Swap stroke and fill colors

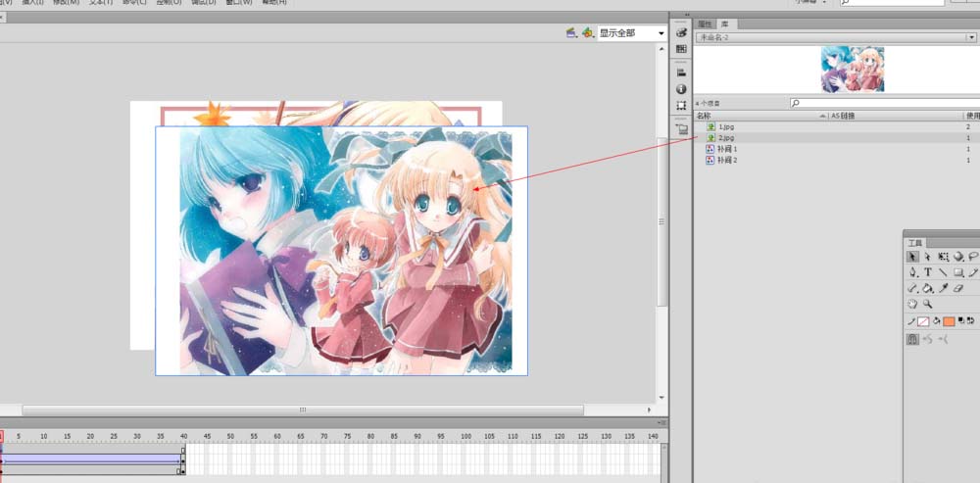coord(970,321)
